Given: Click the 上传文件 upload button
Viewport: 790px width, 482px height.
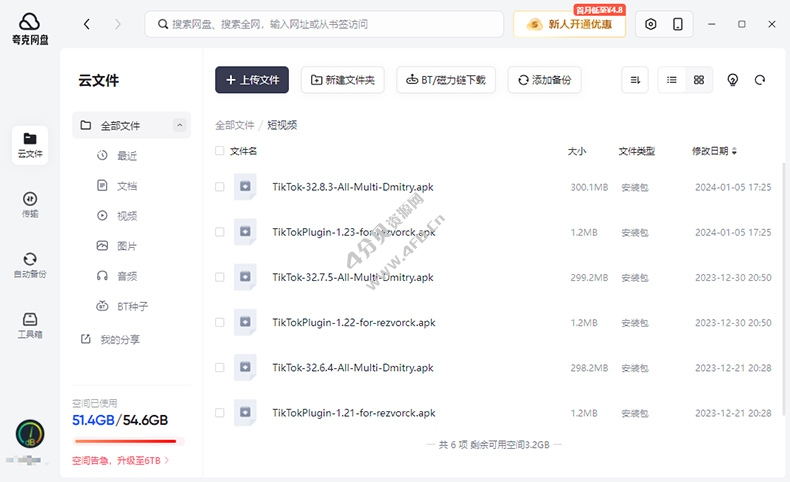Looking at the screenshot, I should pyautogui.click(x=252, y=80).
